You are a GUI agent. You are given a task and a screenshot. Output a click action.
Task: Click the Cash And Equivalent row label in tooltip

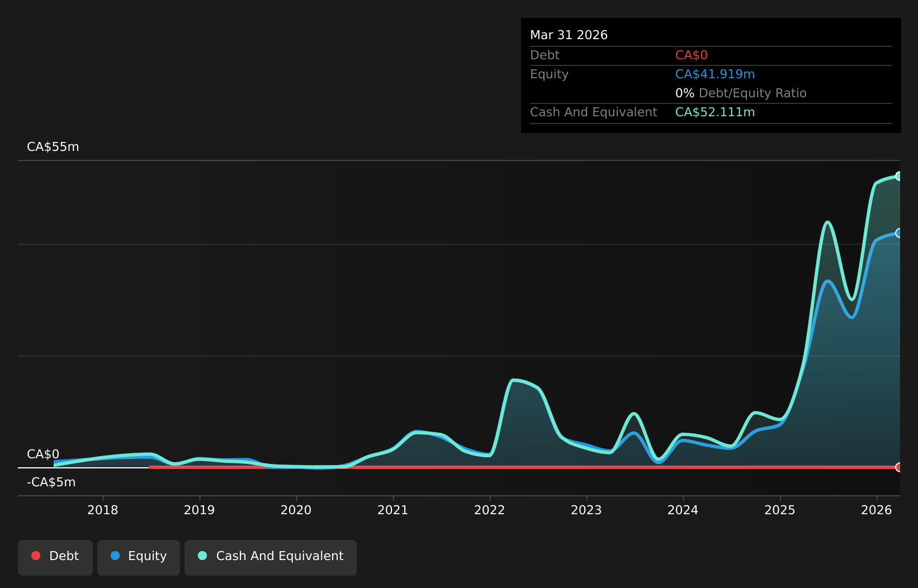[x=594, y=112]
